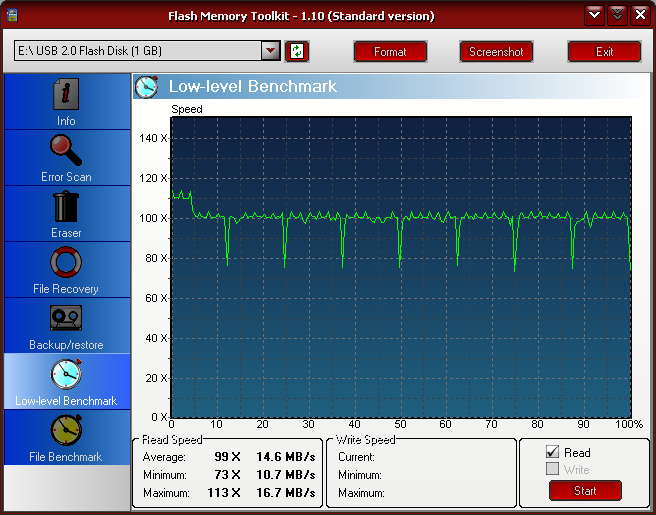This screenshot has width=656, height=515.
Task: Select the Error Scan magnifier icon
Action: click(66, 150)
